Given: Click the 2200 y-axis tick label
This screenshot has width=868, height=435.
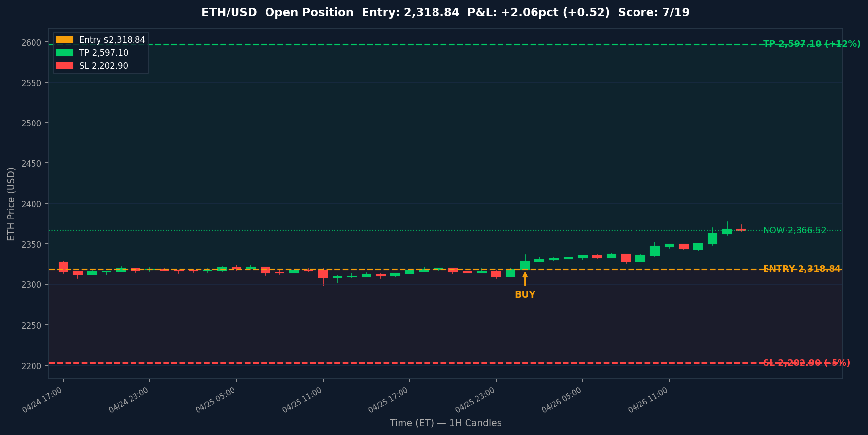Looking at the screenshot, I should 31,366.
